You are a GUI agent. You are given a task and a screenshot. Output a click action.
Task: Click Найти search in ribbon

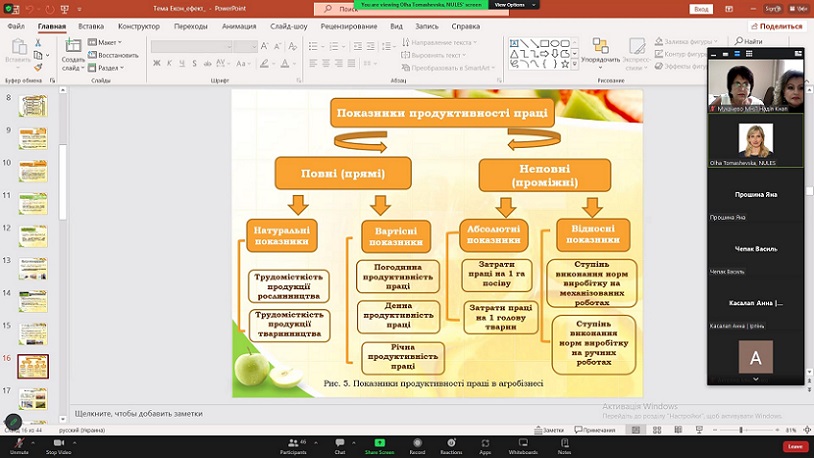749,41
